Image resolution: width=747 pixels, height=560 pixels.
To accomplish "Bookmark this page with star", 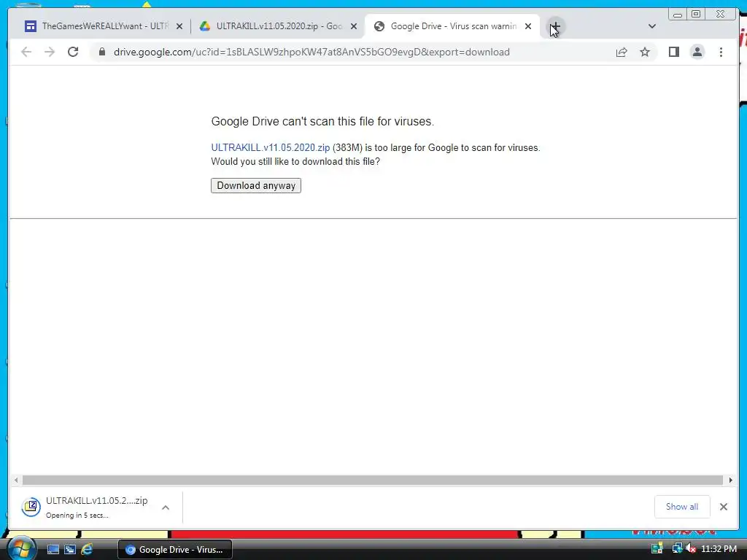I will (645, 52).
